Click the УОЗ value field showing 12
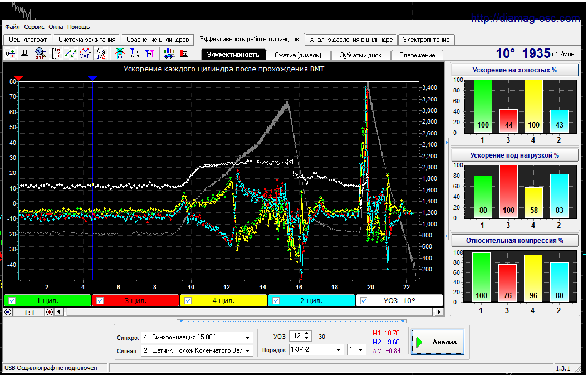 pyautogui.click(x=297, y=336)
